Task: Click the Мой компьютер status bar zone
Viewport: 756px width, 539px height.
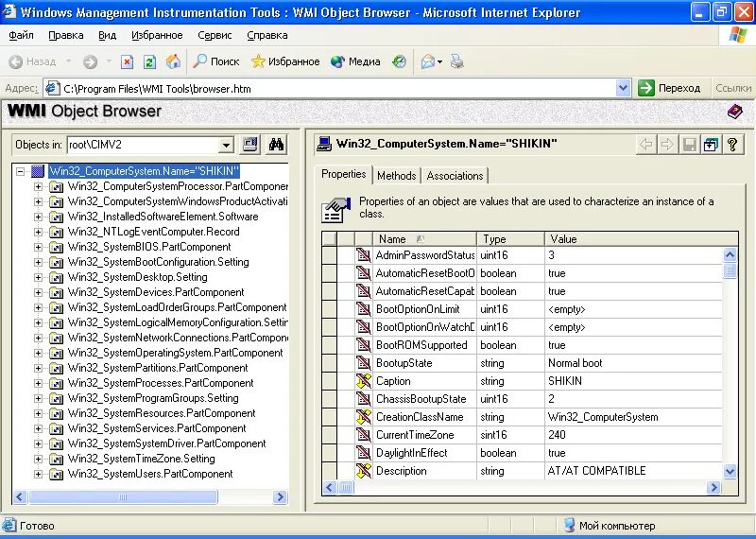Action: pyautogui.click(x=609, y=526)
